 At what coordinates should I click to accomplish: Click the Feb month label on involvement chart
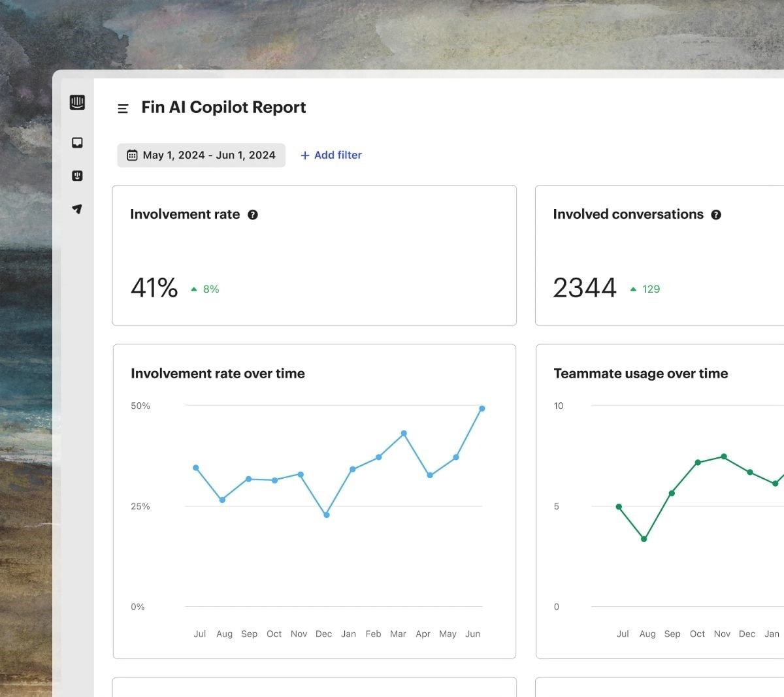(373, 634)
